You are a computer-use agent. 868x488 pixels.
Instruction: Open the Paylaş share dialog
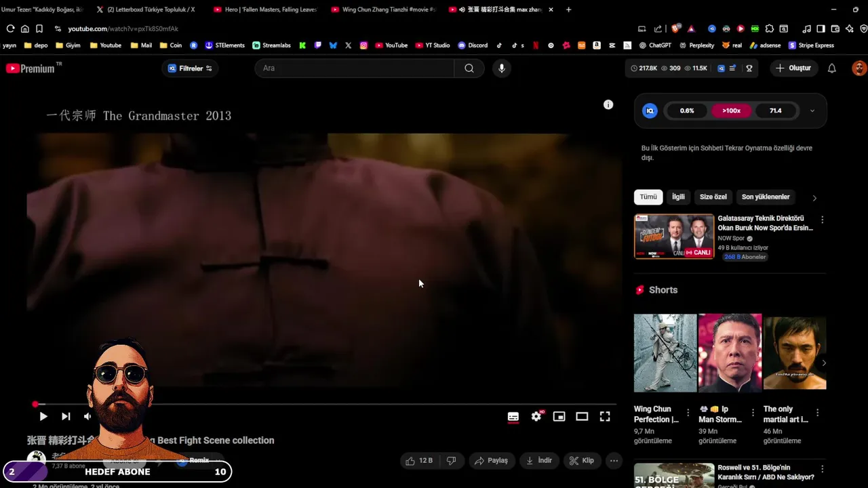coord(492,461)
